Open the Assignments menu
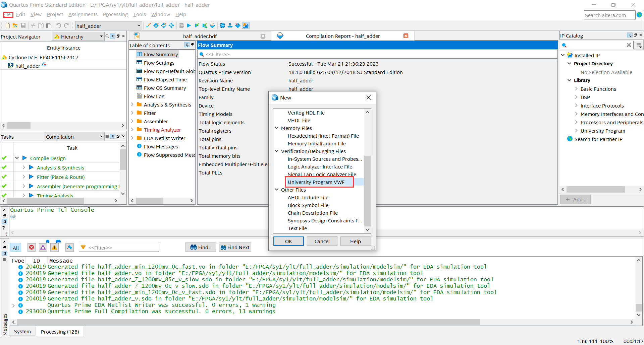644x345 pixels. [83, 14]
